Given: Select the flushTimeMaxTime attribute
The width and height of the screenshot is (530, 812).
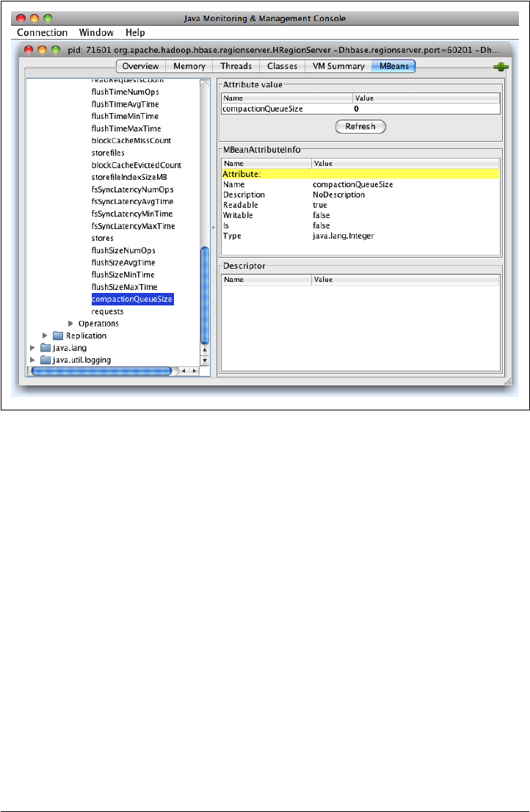Looking at the screenshot, I should pyautogui.click(x=126, y=128).
